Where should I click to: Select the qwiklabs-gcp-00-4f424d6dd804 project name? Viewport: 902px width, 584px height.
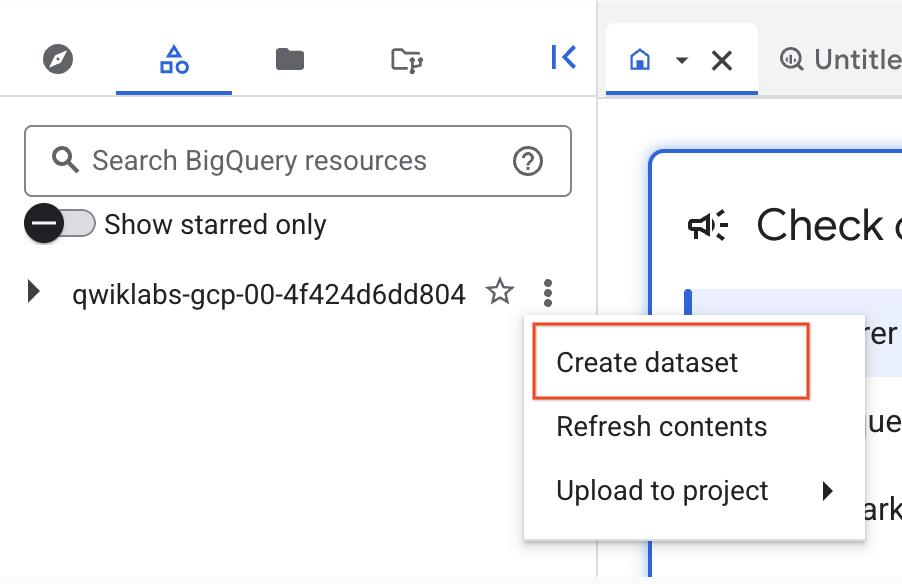(269, 295)
